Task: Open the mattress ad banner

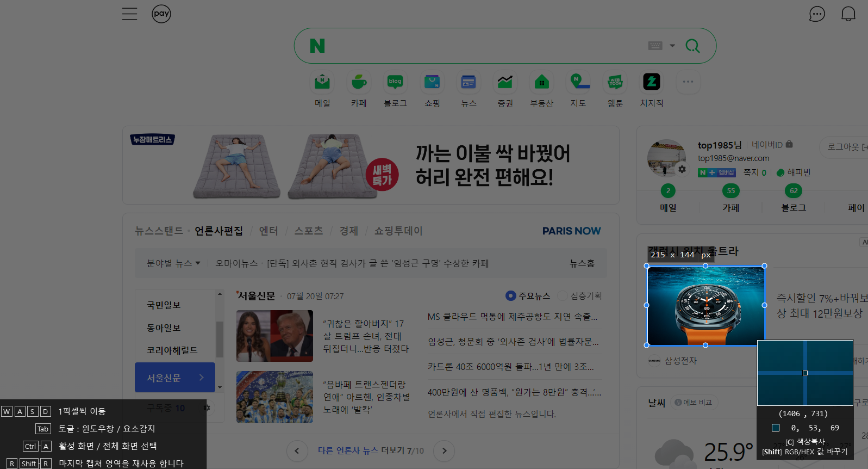Action: [x=371, y=165]
